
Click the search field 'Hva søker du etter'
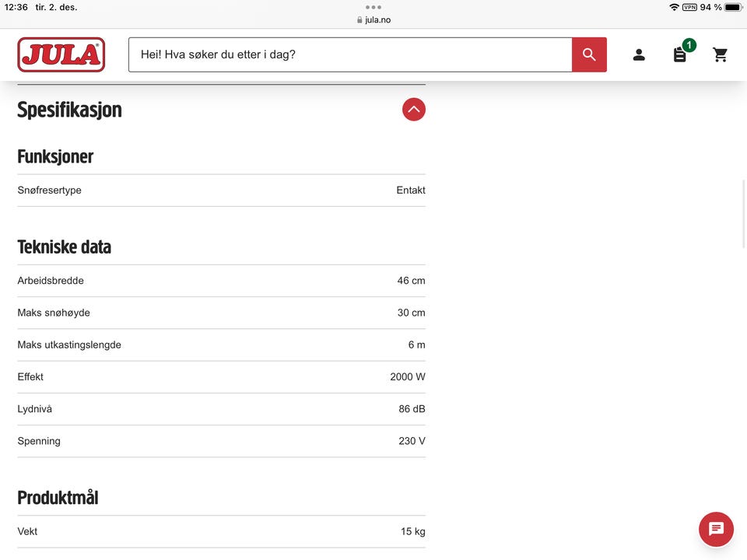[350, 54]
